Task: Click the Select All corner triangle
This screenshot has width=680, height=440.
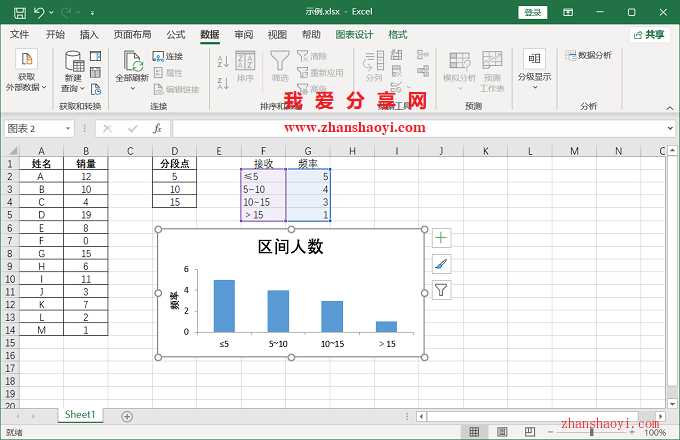Action: 13,151
